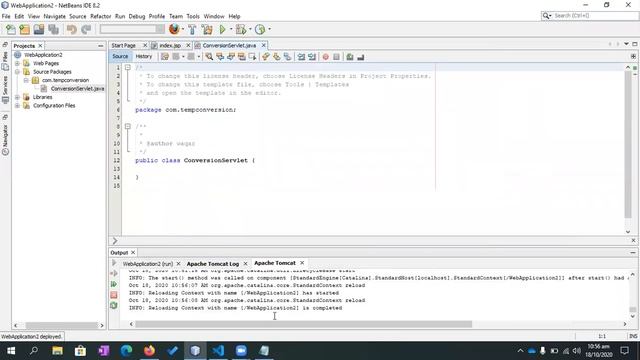
Task: Click the Comment editor toolbar icon
Action: pyautogui.click(x=350, y=57)
